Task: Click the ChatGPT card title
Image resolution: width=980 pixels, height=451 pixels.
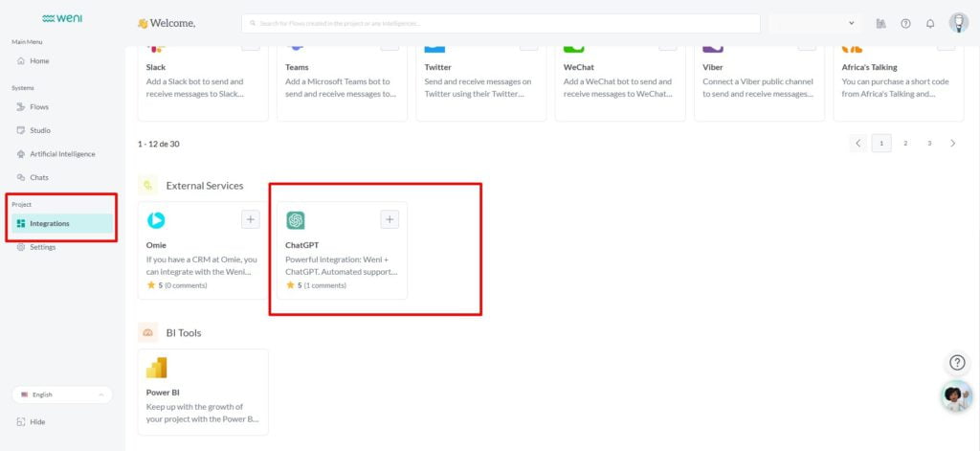Action: (x=301, y=245)
